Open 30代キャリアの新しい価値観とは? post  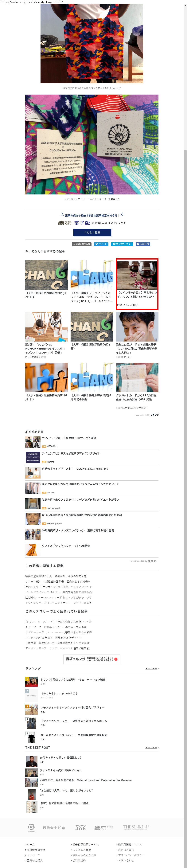pyautogui.click(x=60, y=757)
